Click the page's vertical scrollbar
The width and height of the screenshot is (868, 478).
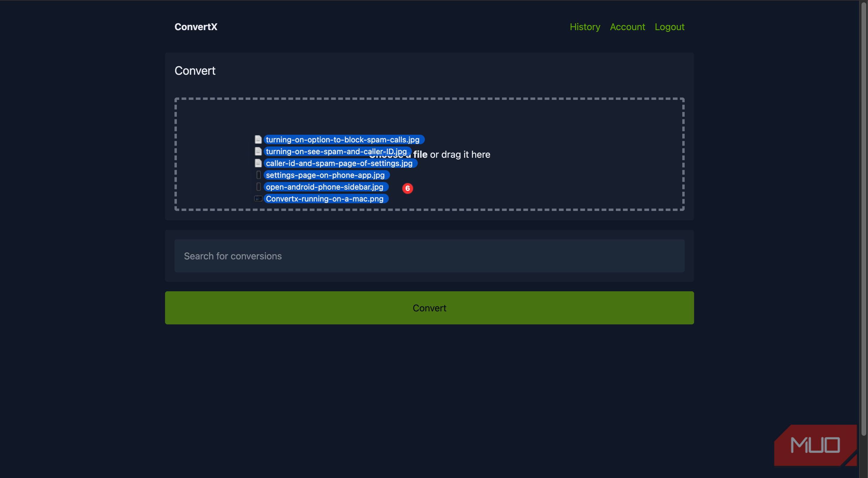[x=864, y=219]
